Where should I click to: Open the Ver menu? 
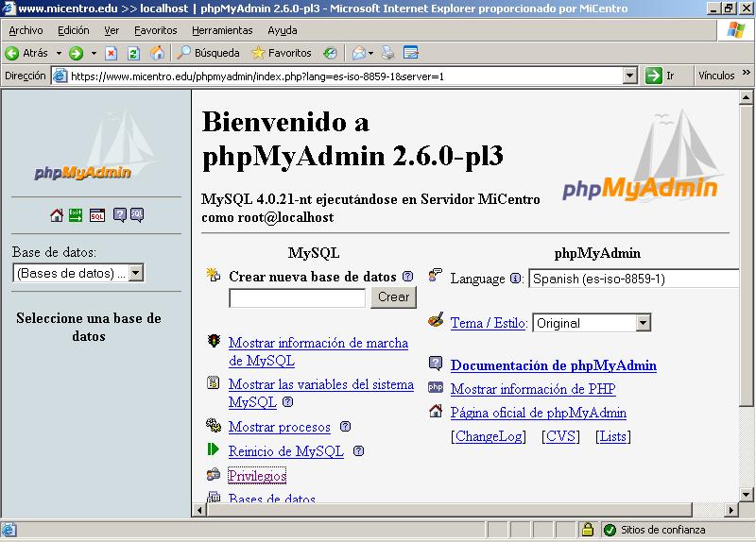(x=112, y=30)
